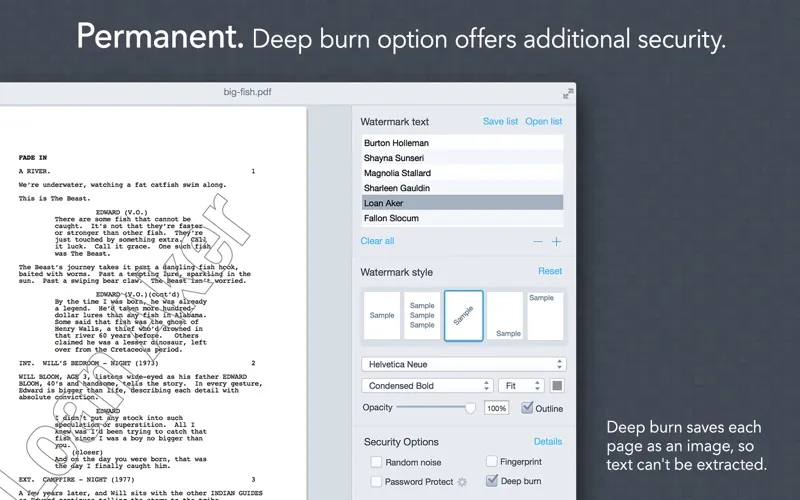Click the minus icon to remove watermark name
This screenshot has width=800, height=500.
538,242
